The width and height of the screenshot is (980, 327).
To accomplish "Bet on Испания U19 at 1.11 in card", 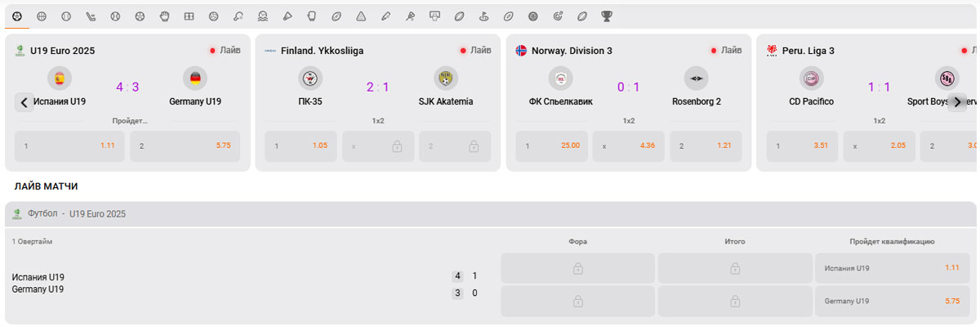I will click(69, 146).
